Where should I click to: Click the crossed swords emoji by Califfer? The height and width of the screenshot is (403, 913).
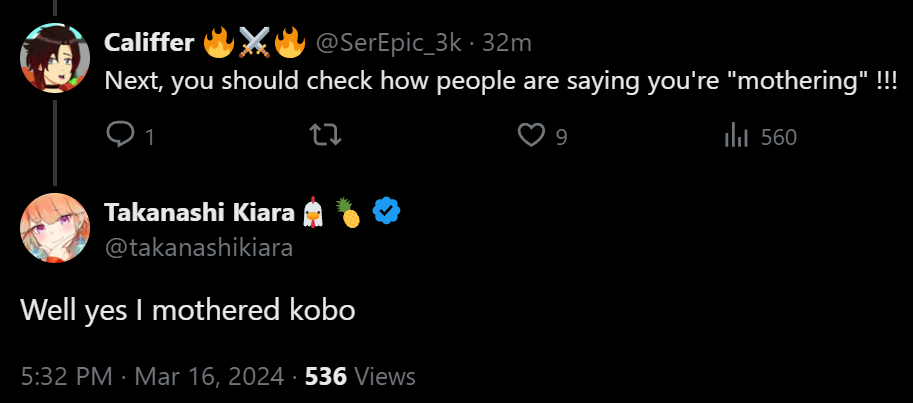254,43
